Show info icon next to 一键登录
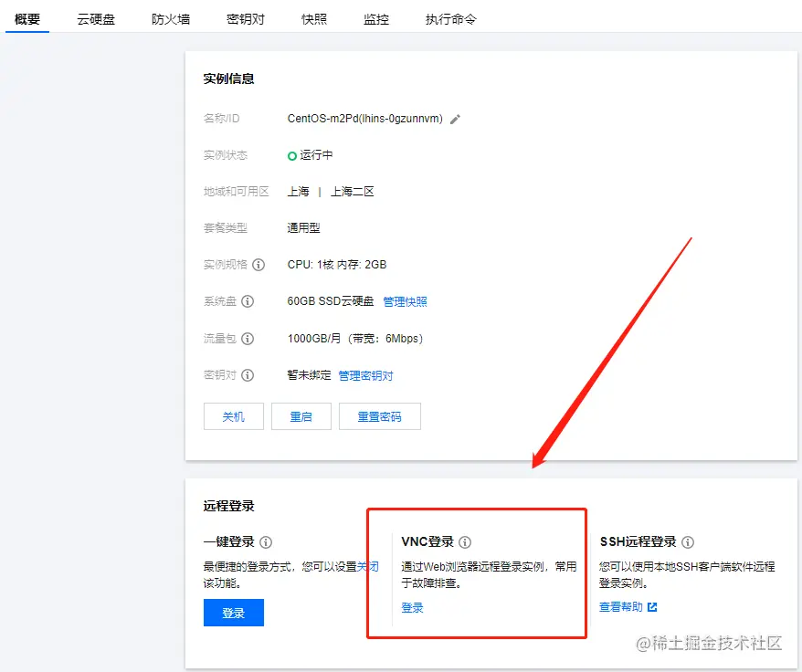Image resolution: width=802 pixels, height=672 pixels. [266, 542]
